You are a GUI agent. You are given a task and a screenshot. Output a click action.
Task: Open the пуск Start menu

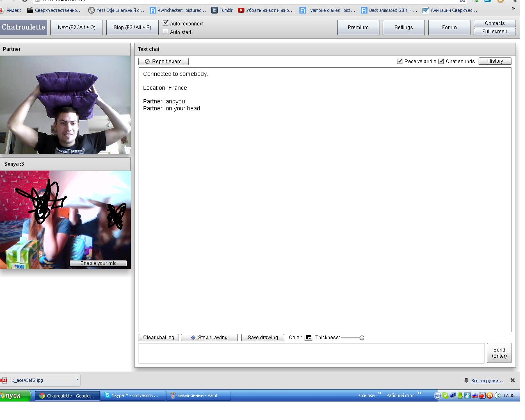point(15,396)
